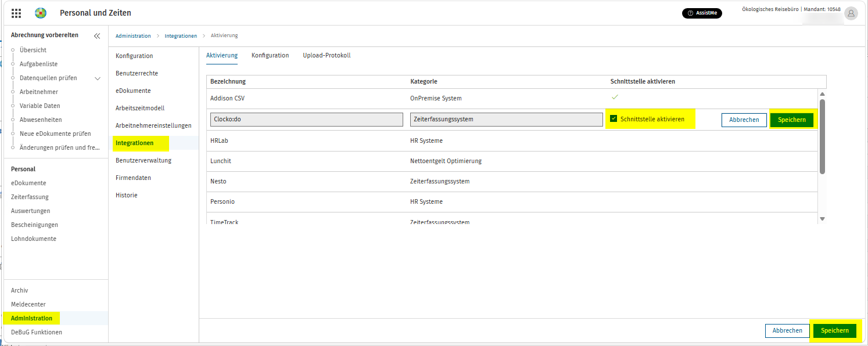Switch to the Aktivierung tab
The width and height of the screenshot is (868, 346).
point(222,55)
